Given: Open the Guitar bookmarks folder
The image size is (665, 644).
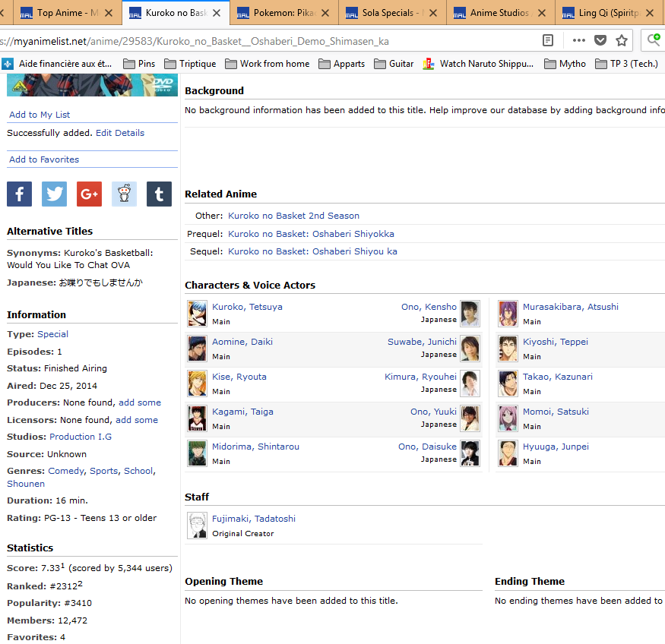Looking at the screenshot, I should (x=394, y=64).
